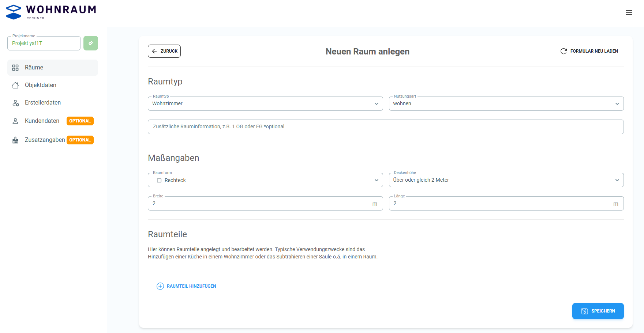The image size is (644, 333).
Task: Open the Räume menu item
Action: (53, 68)
